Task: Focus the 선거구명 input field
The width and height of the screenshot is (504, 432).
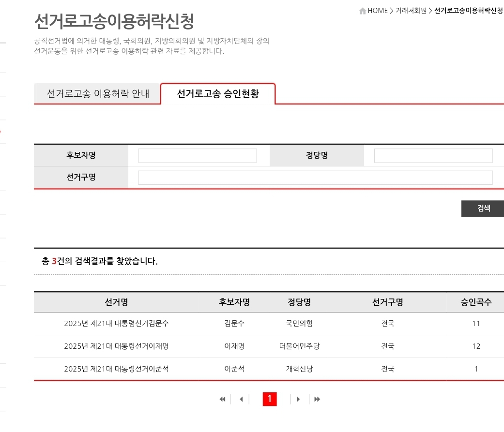Action: coord(315,178)
